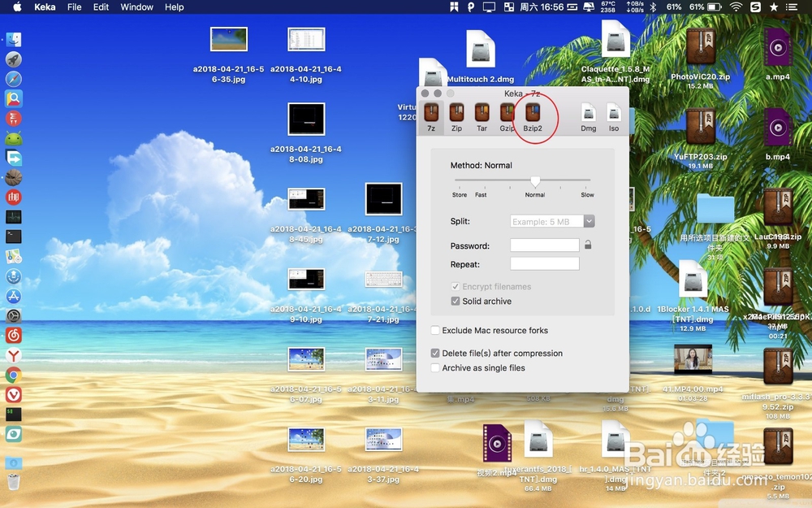Select the YuFTP203.zip archive icon
Viewport: 812px width, 508px height.
point(700,128)
